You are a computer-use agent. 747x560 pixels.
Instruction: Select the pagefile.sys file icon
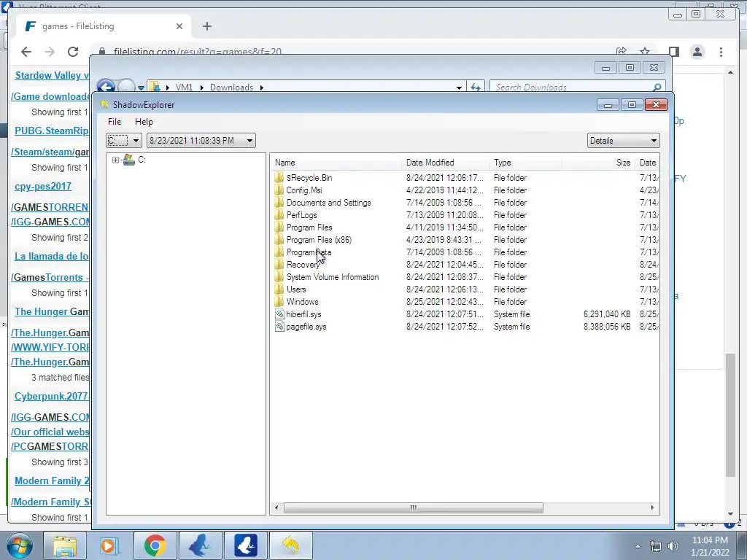coord(279,326)
